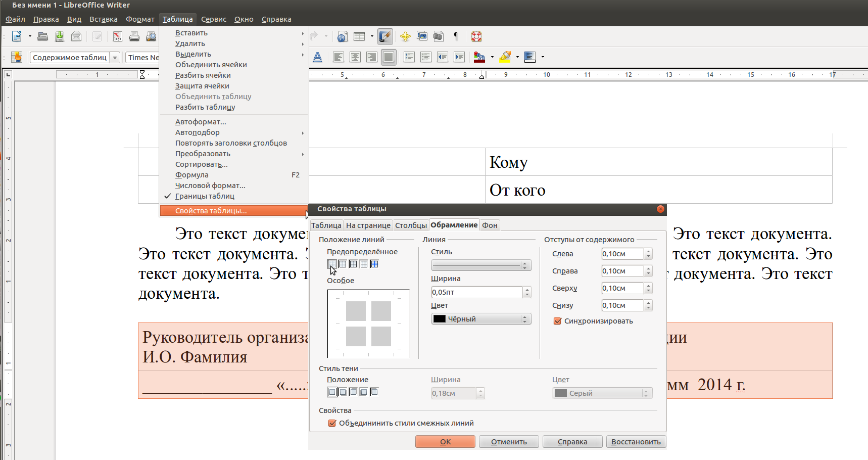Click the Highlighting marker icon
The width and height of the screenshot is (868, 460).
505,57
